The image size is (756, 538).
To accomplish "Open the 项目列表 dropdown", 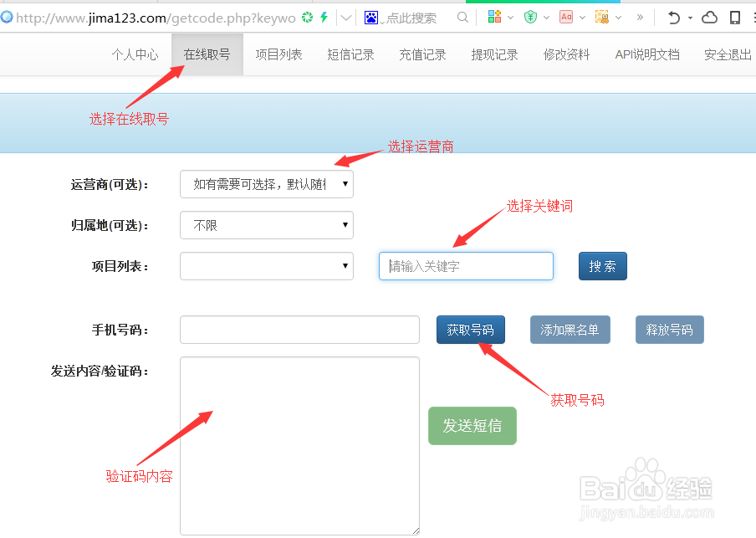I will pos(266,266).
